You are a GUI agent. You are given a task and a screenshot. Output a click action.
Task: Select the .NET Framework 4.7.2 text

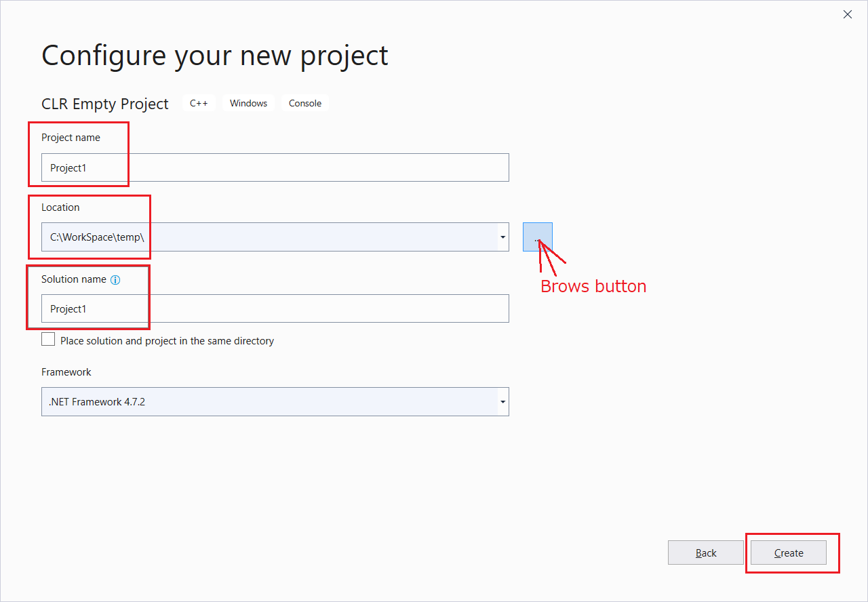97,402
